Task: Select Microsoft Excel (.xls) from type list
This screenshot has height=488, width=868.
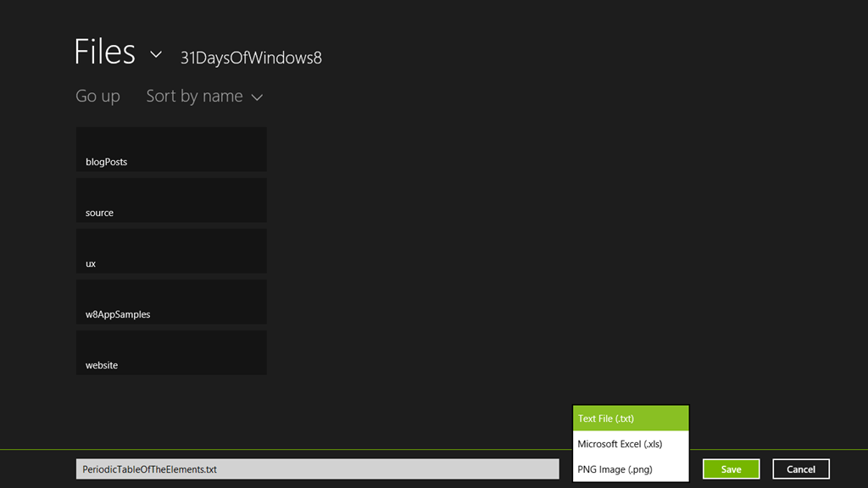Action: (x=631, y=444)
